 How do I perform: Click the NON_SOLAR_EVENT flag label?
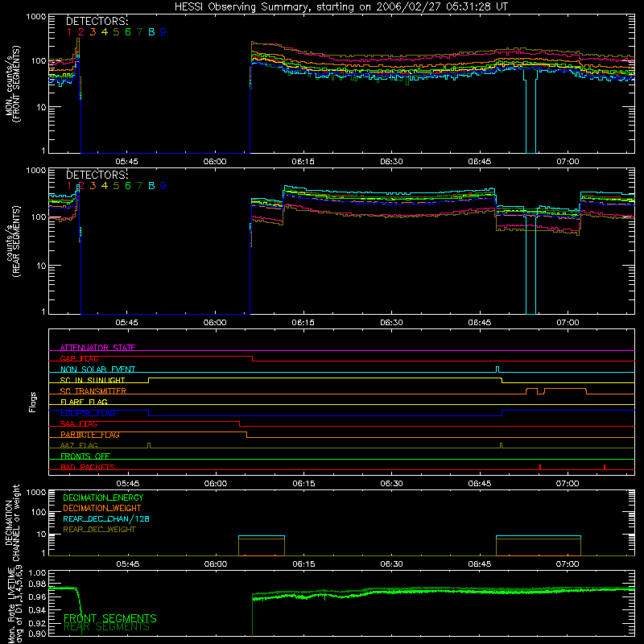(x=97, y=369)
